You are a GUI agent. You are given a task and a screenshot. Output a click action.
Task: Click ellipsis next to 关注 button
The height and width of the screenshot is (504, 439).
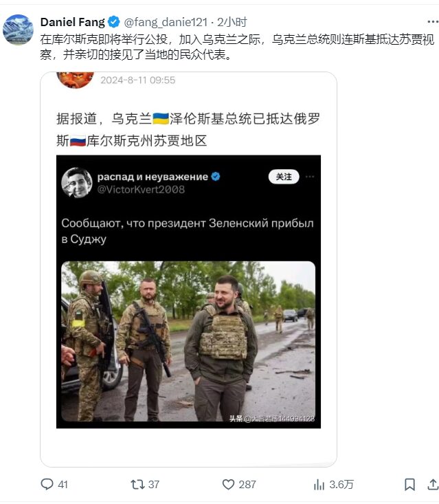point(310,177)
